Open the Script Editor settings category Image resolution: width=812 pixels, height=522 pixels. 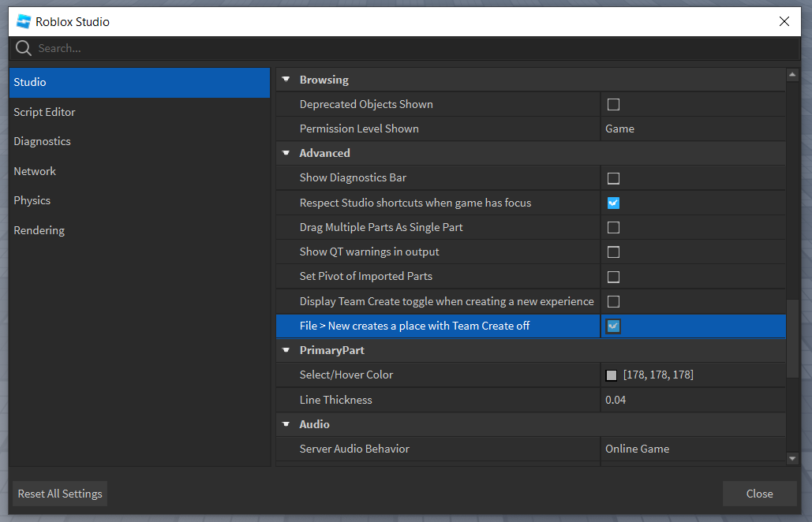(x=44, y=112)
